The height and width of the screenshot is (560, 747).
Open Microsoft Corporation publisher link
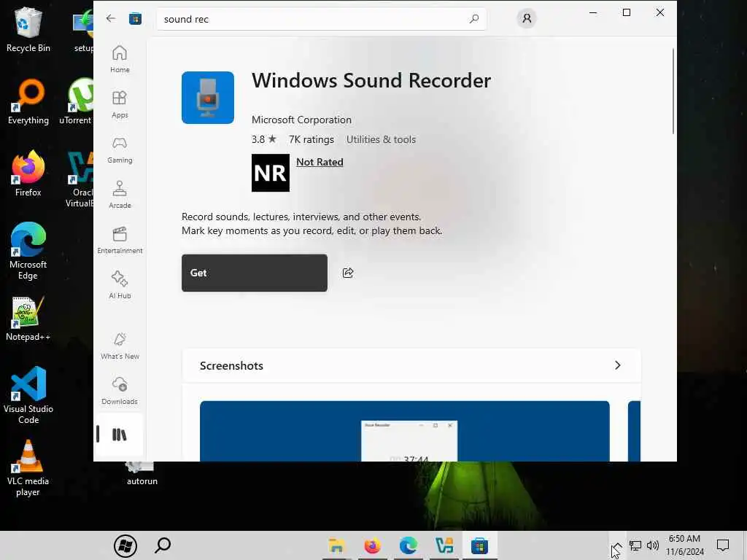point(301,120)
